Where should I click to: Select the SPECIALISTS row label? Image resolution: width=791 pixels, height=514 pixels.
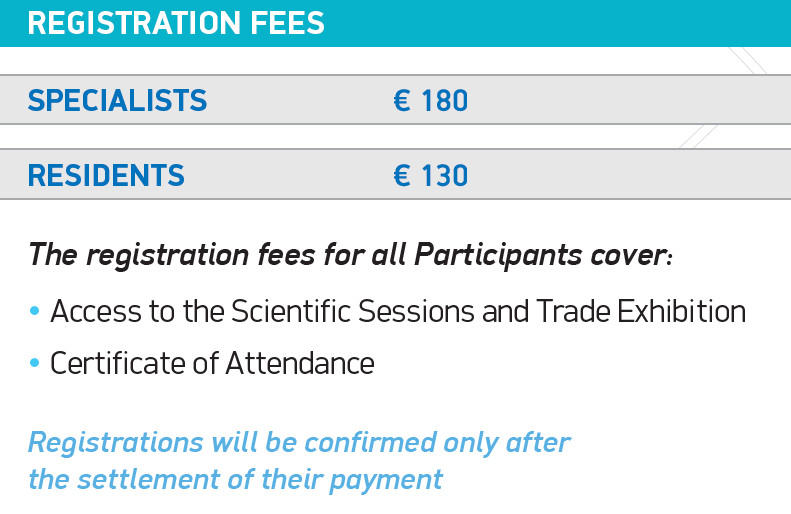click(117, 100)
